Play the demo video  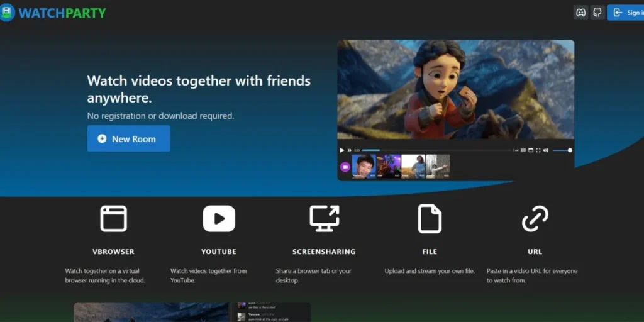coord(341,150)
